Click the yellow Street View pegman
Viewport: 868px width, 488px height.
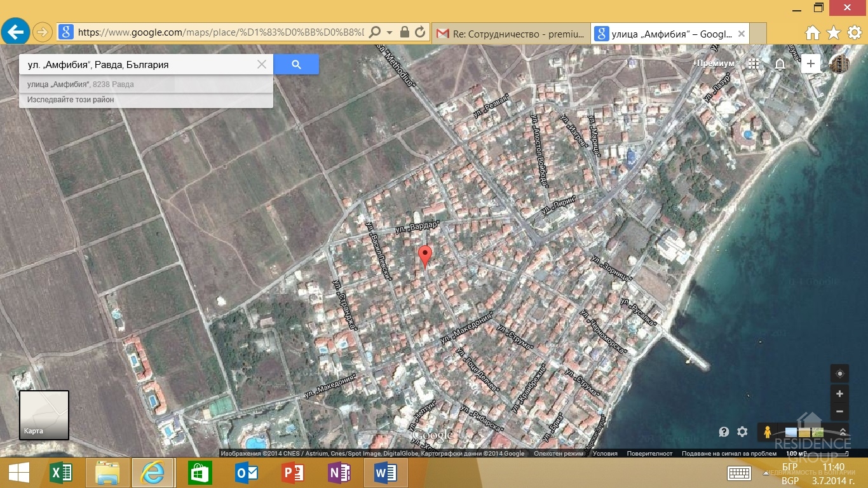pyautogui.click(x=768, y=432)
